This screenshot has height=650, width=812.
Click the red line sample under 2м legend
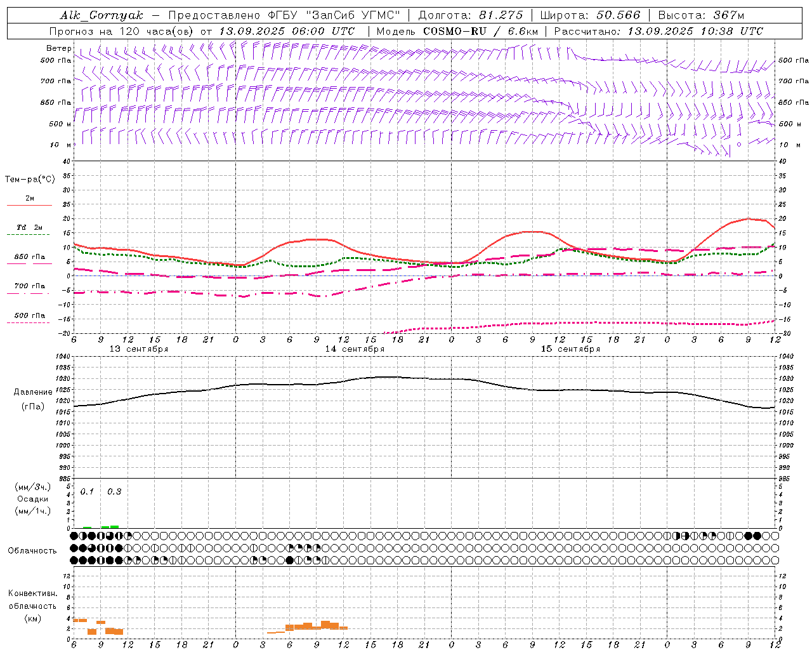(29, 206)
